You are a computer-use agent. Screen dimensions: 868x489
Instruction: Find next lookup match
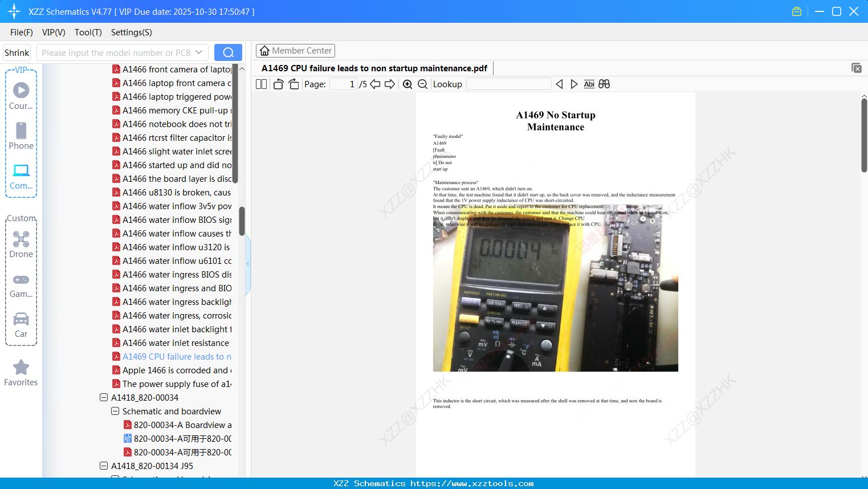[x=574, y=84]
